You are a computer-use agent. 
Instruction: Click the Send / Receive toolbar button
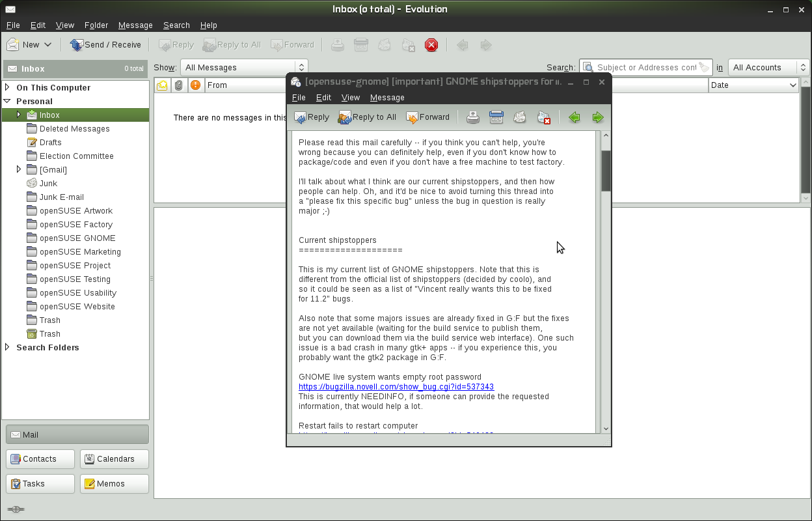(x=105, y=45)
